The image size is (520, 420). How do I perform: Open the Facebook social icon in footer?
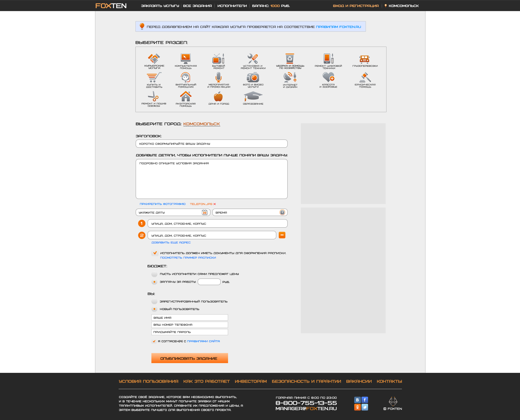coord(365,400)
